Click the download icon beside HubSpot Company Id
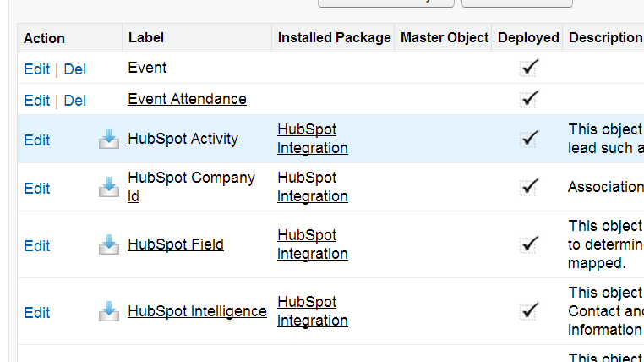644x362 pixels. pos(109,187)
